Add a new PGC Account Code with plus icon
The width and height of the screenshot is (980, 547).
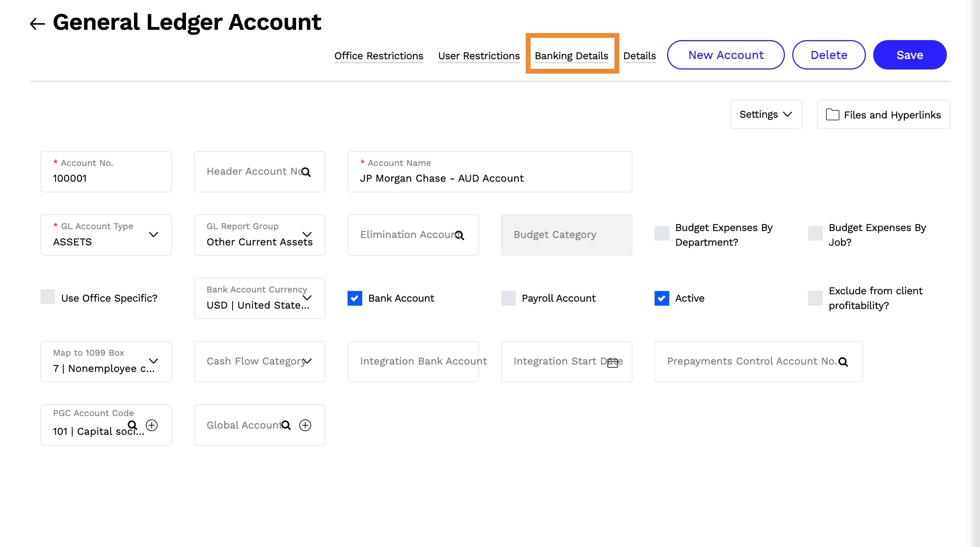pos(152,425)
